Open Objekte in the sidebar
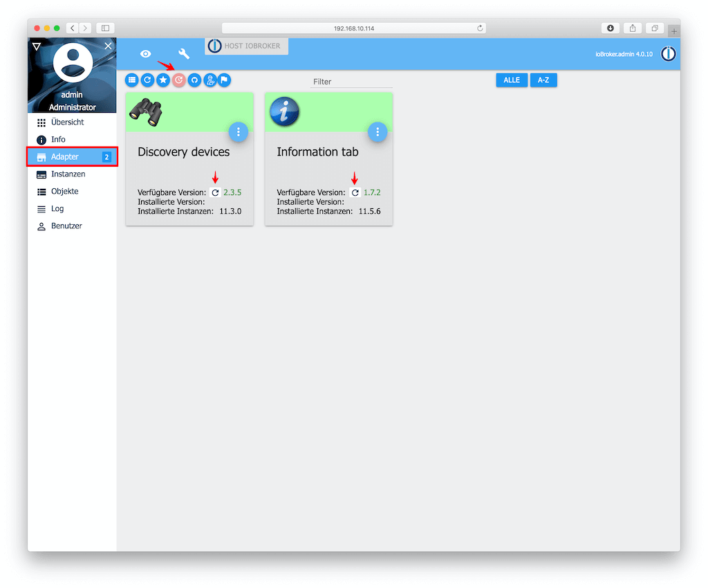Screen dimensions: 708x588 tap(72, 192)
